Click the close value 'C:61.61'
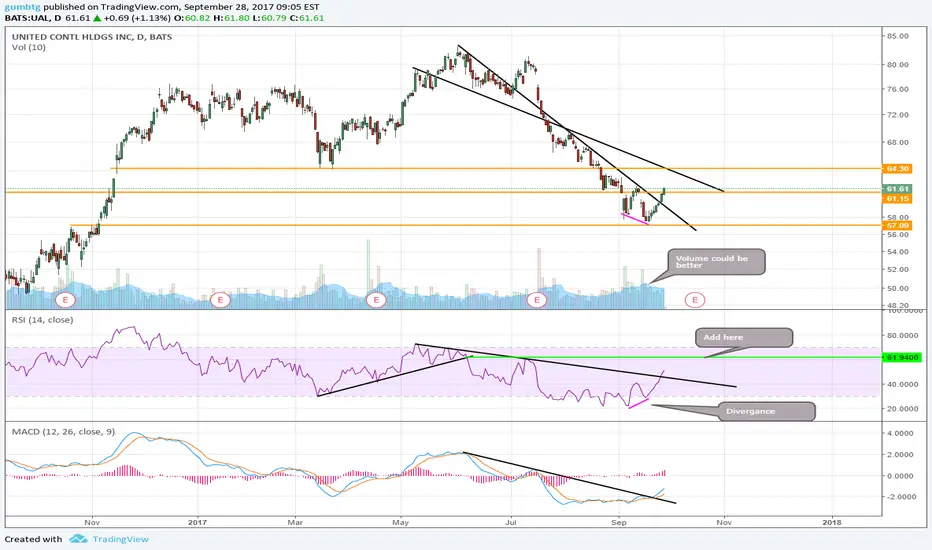 pyautogui.click(x=307, y=18)
